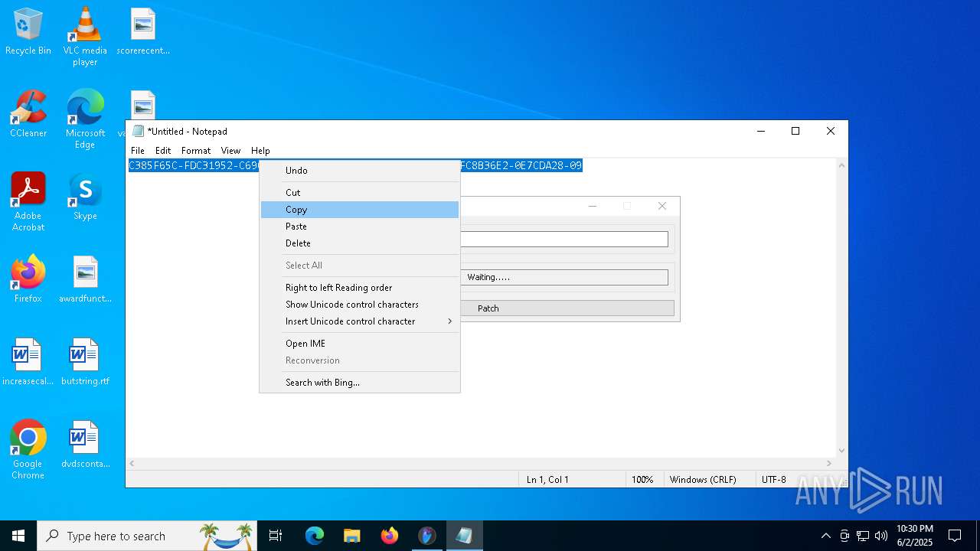The height and width of the screenshot is (551, 980).
Task: Choose Cut from the context menu
Action: point(360,193)
